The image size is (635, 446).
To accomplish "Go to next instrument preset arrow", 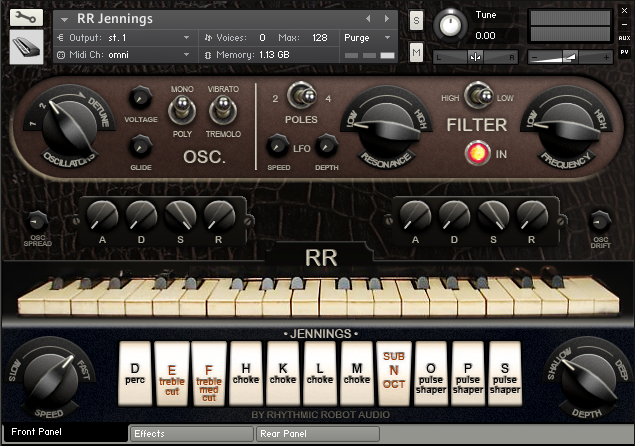I will [x=387, y=19].
